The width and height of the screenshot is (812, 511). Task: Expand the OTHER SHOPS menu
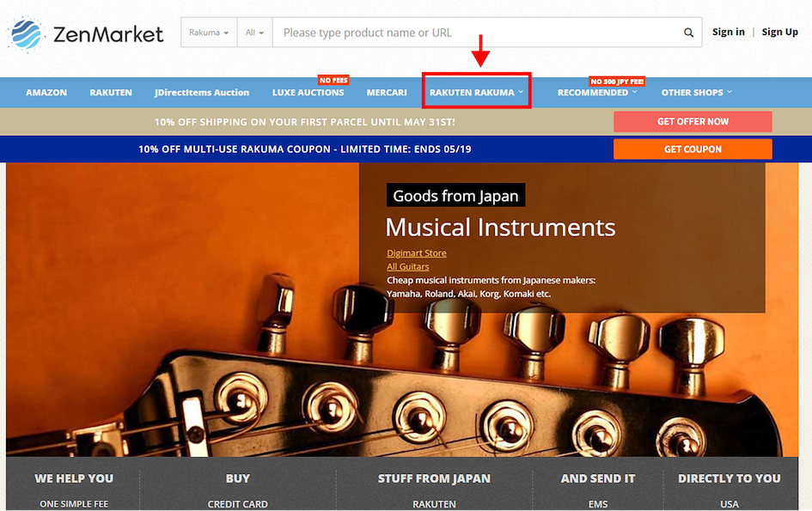(697, 93)
